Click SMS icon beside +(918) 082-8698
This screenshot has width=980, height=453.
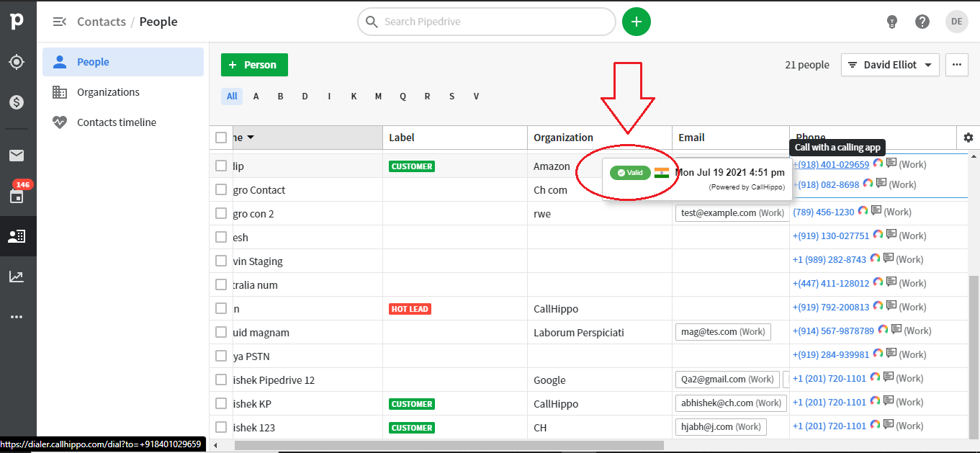pos(880,184)
